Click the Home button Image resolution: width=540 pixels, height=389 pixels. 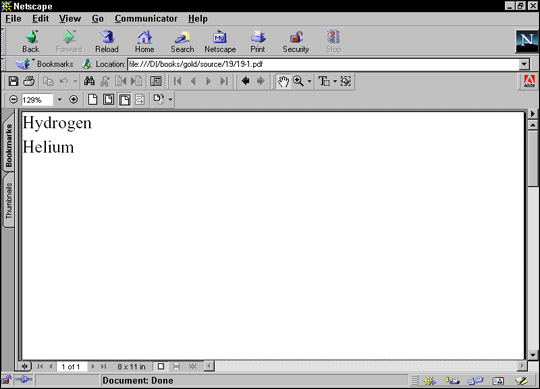click(144, 41)
